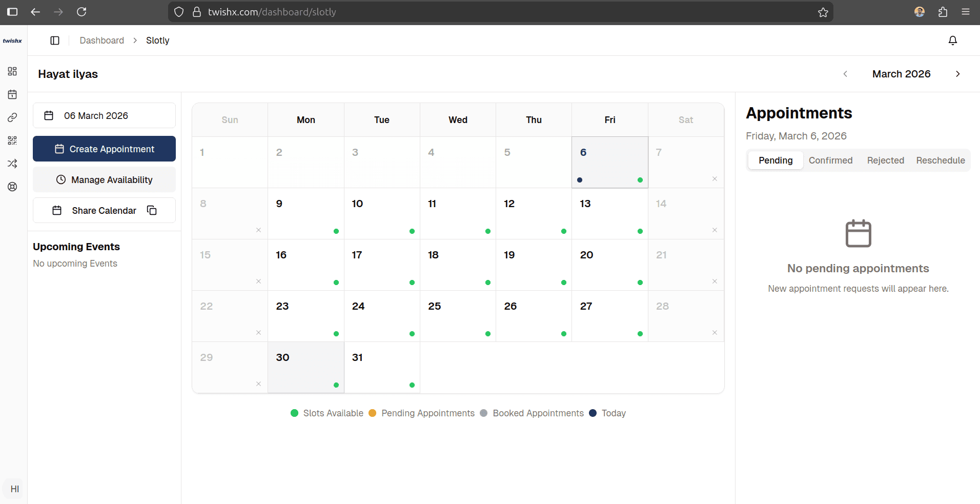Click gray Booked Appointments legend dot
Viewport: 980px width, 504px height.
point(484,413)
